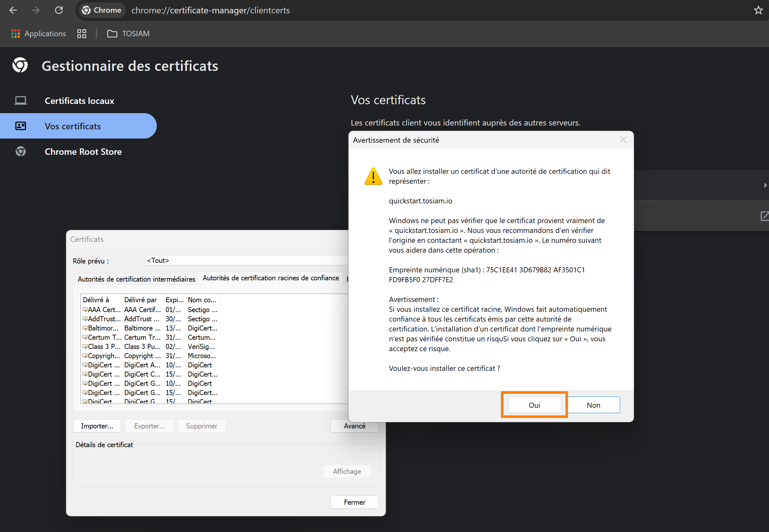Click the Microso... name cell
This screenshot has width=769, height=532.
tap(202, 356)
